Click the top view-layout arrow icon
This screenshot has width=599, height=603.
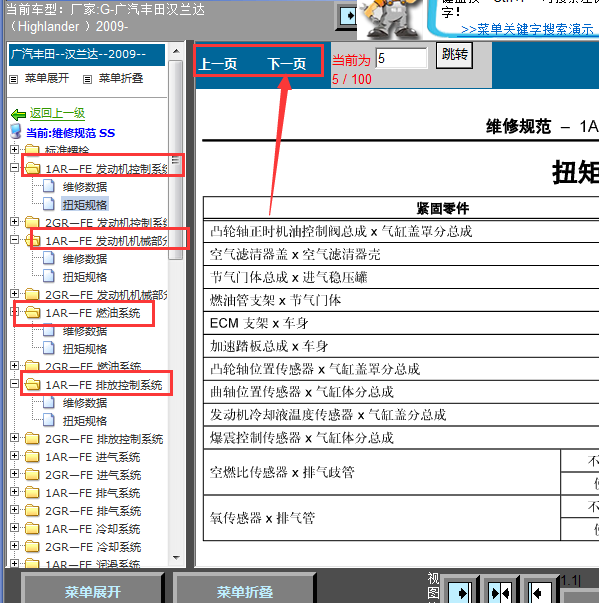pyautogui.click(x=348, y=16)
